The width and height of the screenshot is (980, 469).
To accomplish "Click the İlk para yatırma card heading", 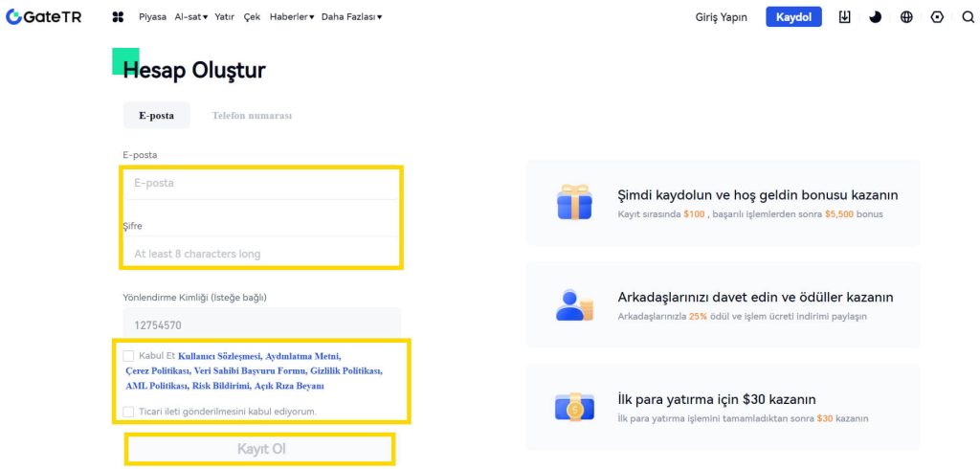I will 716,399.
